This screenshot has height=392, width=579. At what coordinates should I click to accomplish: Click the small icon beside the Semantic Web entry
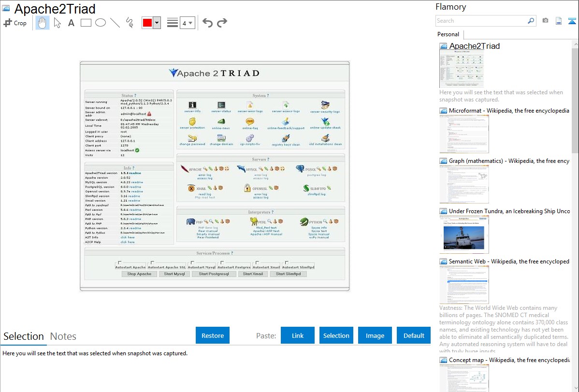[x=443, y=261]
